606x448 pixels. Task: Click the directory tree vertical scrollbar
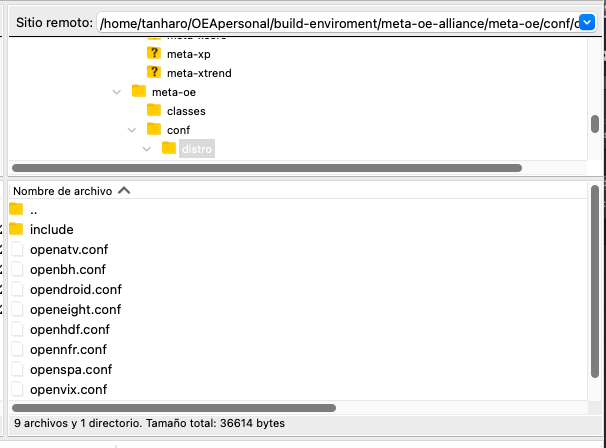pyautogui.click(x=594, y=124)
